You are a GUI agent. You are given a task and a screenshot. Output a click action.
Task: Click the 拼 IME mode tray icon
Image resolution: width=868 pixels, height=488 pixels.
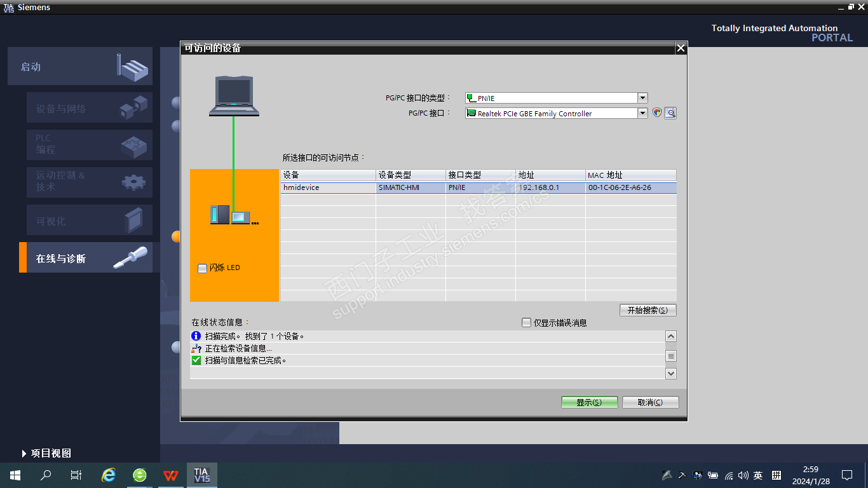tap(776, 475)
